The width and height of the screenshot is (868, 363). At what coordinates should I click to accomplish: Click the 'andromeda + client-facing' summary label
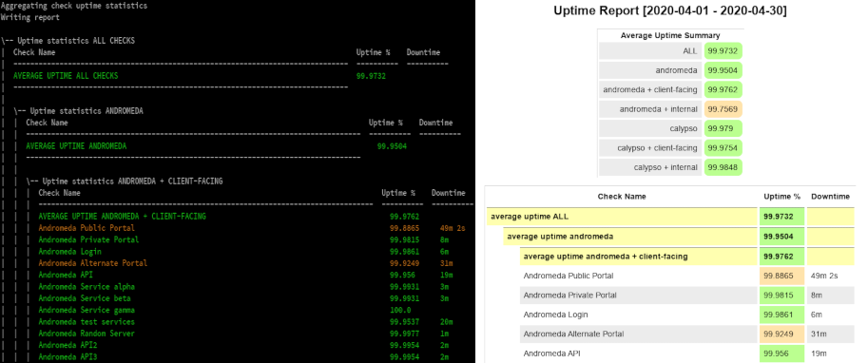pyautogui.click(x=650, y=89)
